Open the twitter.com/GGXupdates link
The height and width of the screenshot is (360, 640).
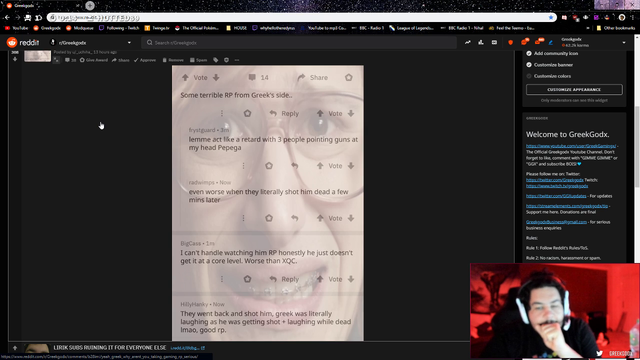[556, 196]
